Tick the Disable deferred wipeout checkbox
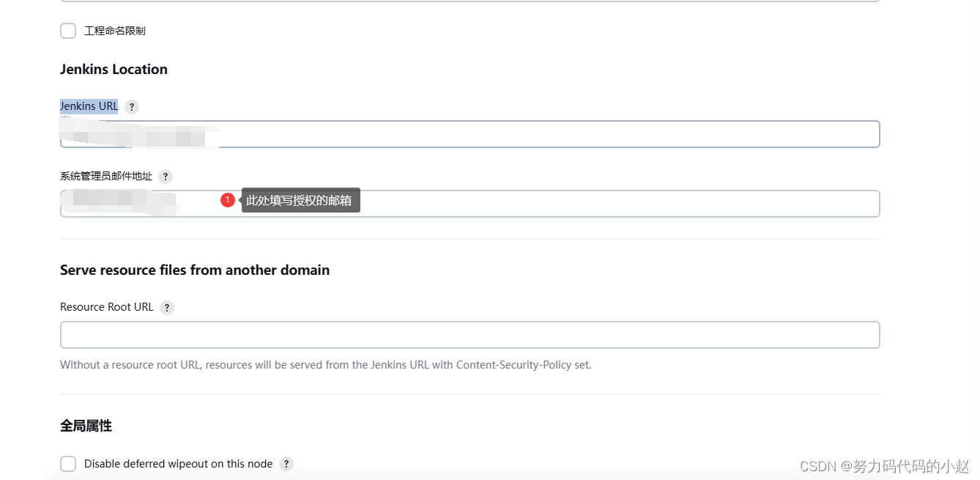The image size is (980, 480). [x=68, y=464]
